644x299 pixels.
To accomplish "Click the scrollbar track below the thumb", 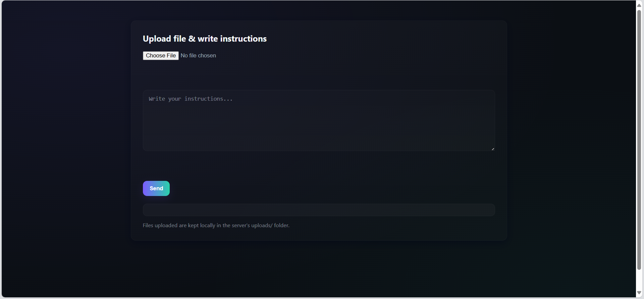I will tap(639, 280).
